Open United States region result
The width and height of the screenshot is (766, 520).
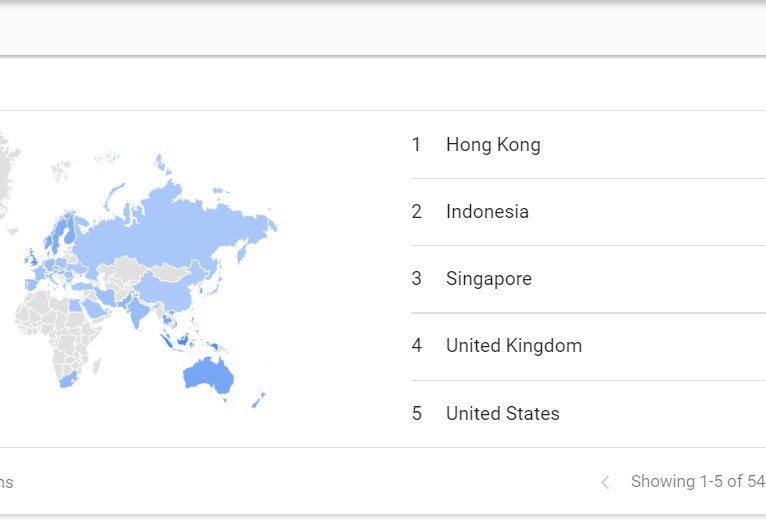point(502,414)
